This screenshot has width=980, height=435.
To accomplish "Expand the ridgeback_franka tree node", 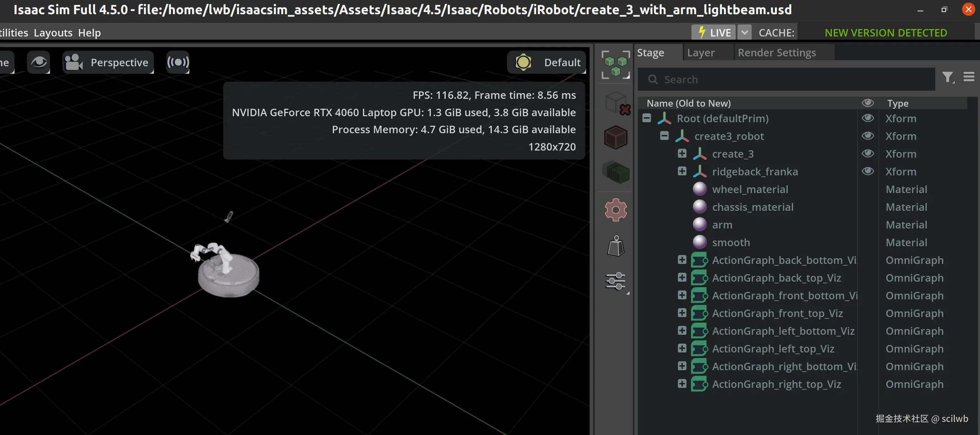I will [x=682, y=171].
